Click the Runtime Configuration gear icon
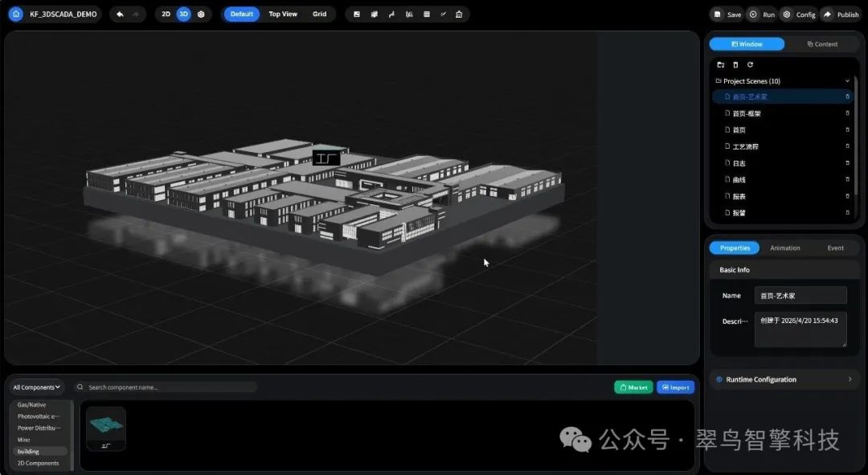The image size is (868, 475). (x=719, y=379)
